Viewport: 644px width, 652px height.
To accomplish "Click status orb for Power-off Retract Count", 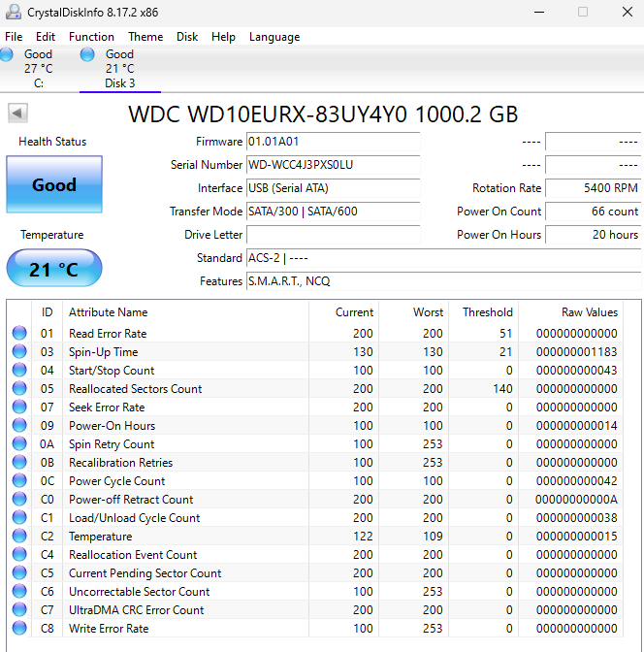I will click(19, 499).
